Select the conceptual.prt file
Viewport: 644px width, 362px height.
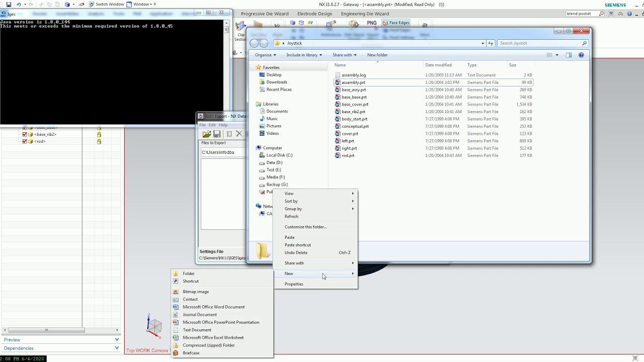tap(433, 126)
